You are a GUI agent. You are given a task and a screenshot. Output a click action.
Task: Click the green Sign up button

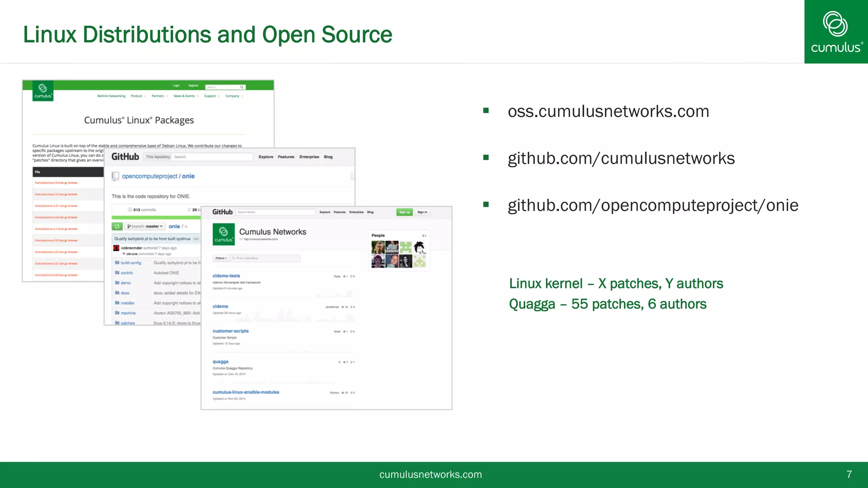(405, 212)
